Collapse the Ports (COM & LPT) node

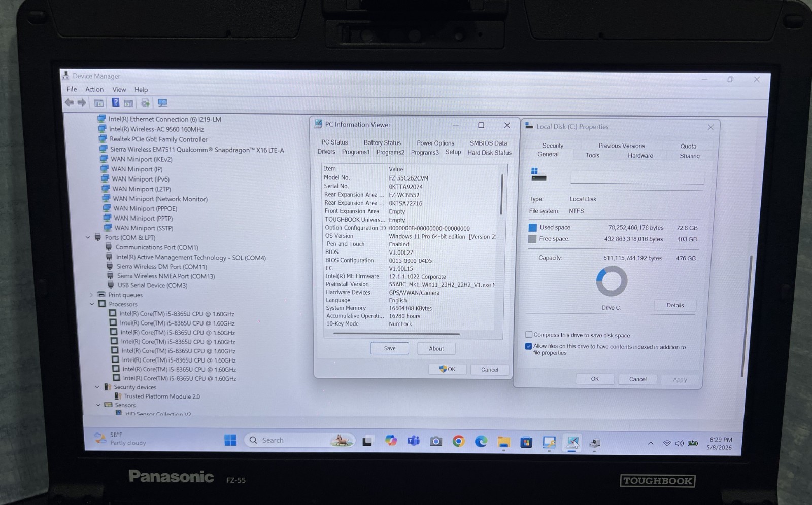[x=88, y=237]
